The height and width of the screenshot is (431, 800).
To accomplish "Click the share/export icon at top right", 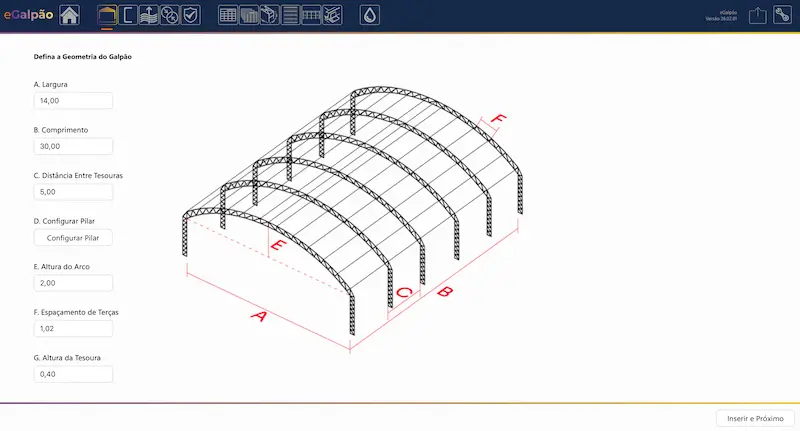I will 757,15.
